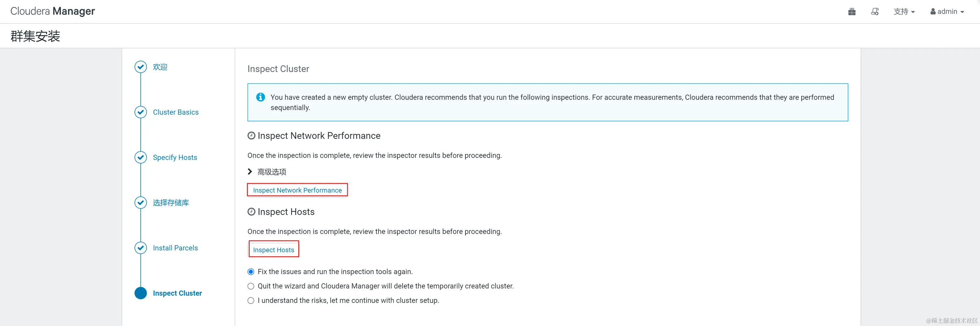Select 'Fix the issues and run' radio option
Image resolution: width=980 pixels, height=326 pixels.
(251, 272)
